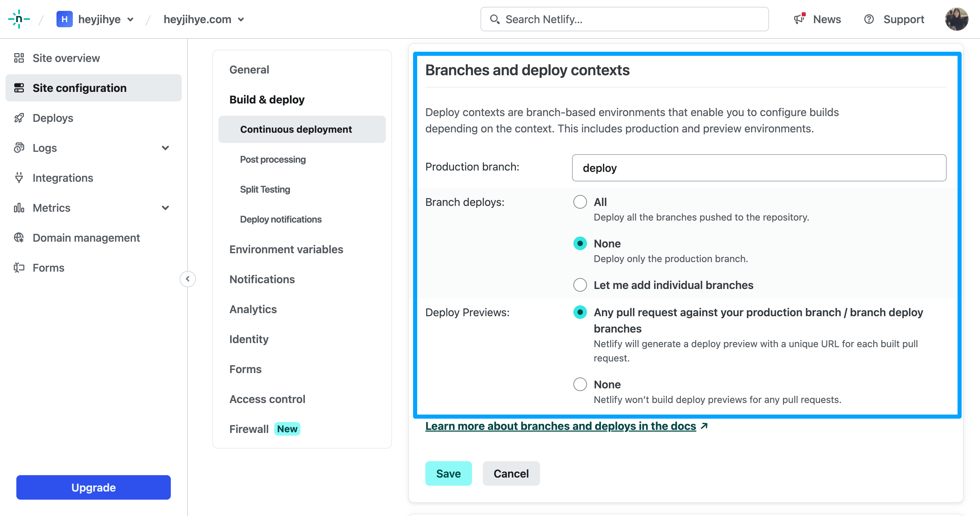This screenshot has height=516, width=980.
Task: Open News via megaphone icon
Action: coord(799,19)
